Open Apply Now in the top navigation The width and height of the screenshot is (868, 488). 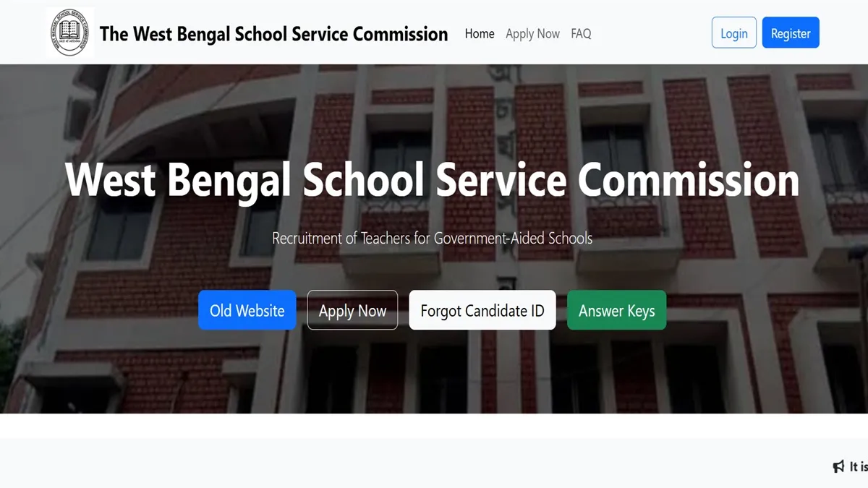532,33
